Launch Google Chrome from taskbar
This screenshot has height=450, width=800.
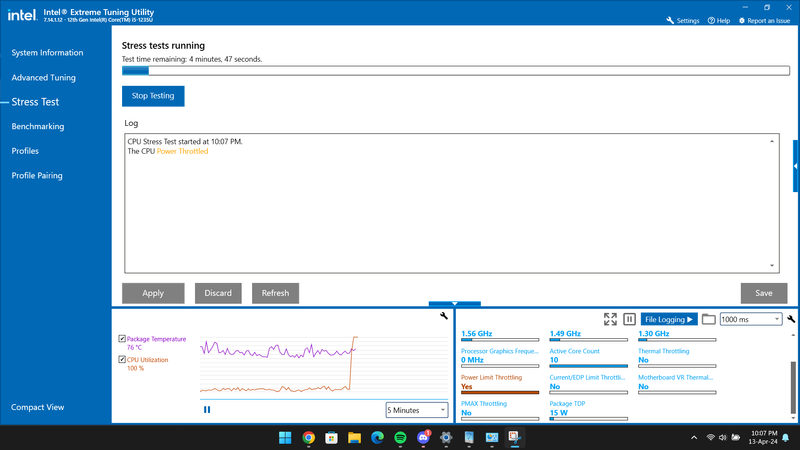308,438
